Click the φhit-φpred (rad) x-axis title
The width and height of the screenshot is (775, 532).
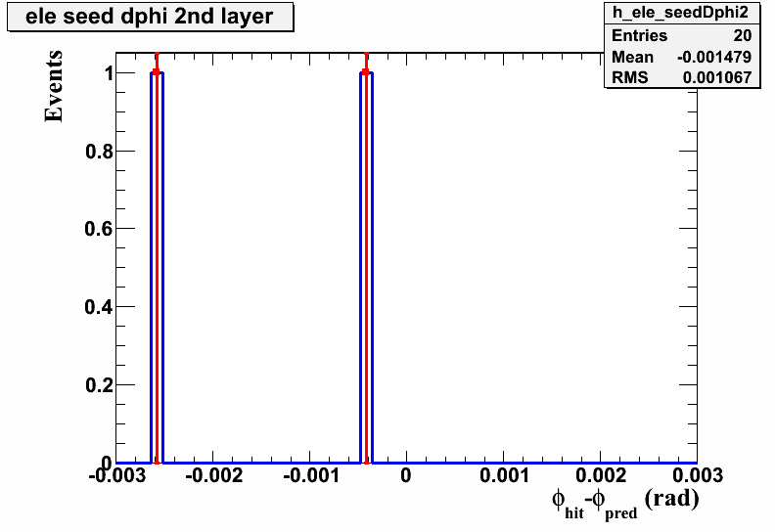tap(625, 504)
